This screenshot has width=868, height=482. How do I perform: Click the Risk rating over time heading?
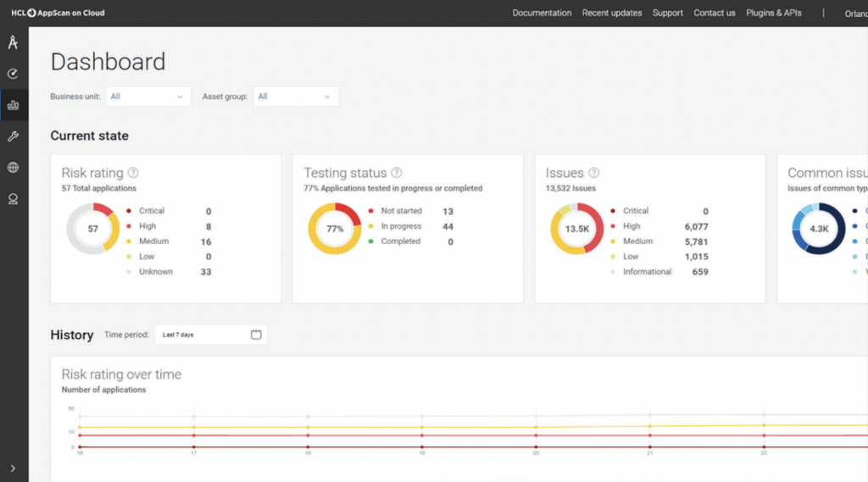pyautogui.click(x=121, y=374)
